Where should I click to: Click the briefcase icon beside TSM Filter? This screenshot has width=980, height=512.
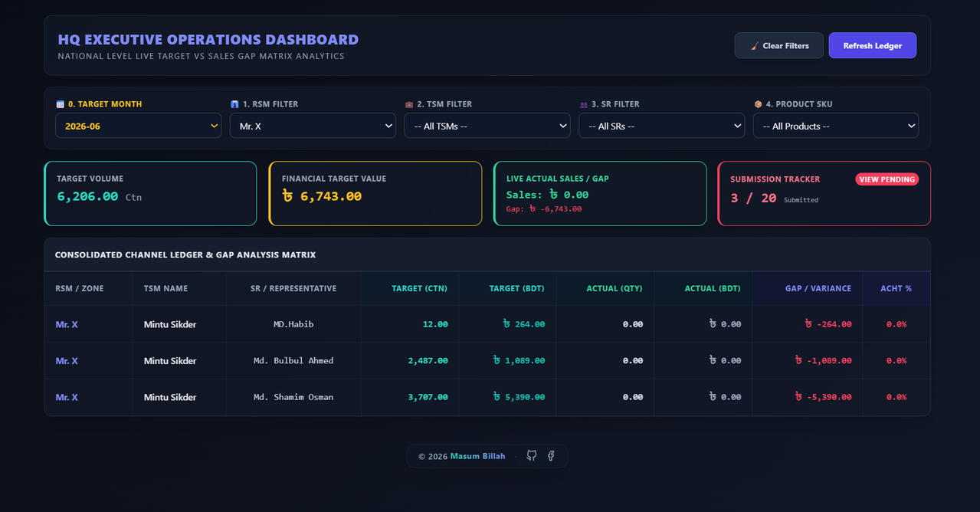coord(409,104)
